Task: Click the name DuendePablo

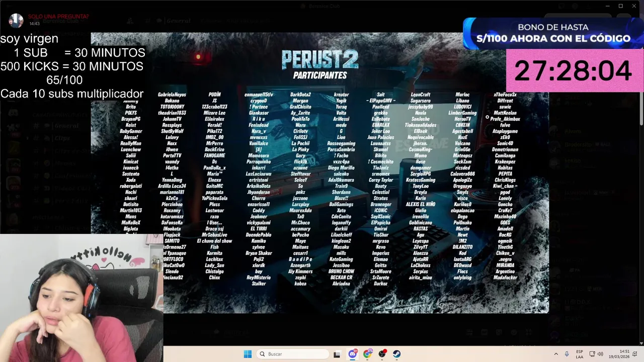Action: [259, 235]
